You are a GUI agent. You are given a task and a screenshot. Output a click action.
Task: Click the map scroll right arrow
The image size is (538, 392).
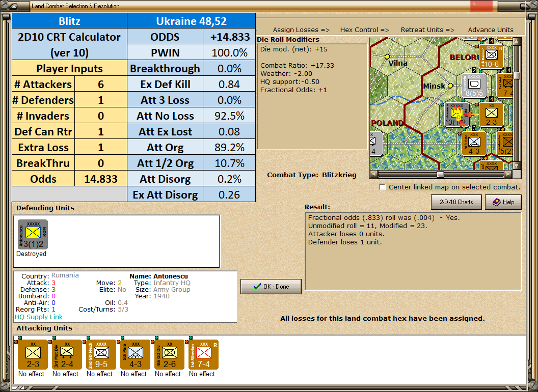[508, 174]
